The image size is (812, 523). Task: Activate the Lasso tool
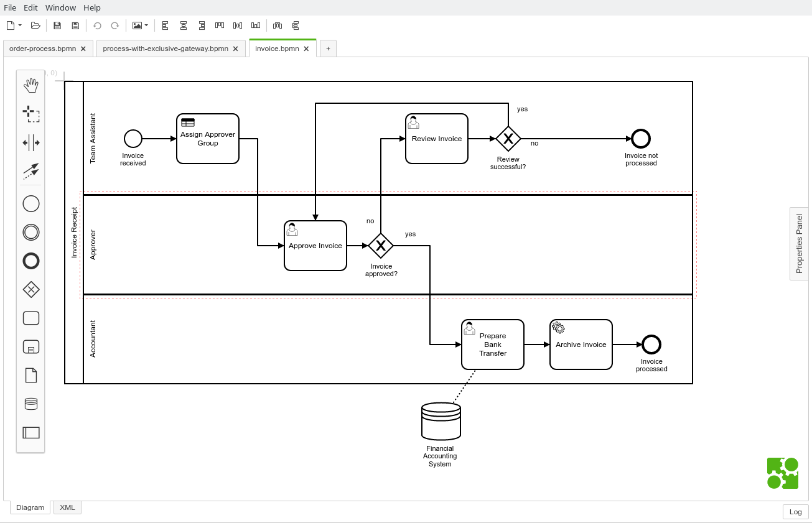(30, 114)
